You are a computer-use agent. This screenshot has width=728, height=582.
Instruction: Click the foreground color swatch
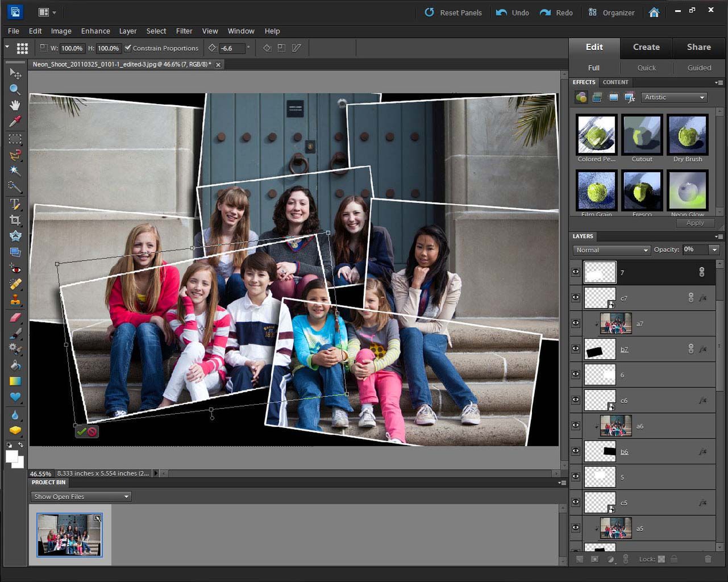point(11,457)
